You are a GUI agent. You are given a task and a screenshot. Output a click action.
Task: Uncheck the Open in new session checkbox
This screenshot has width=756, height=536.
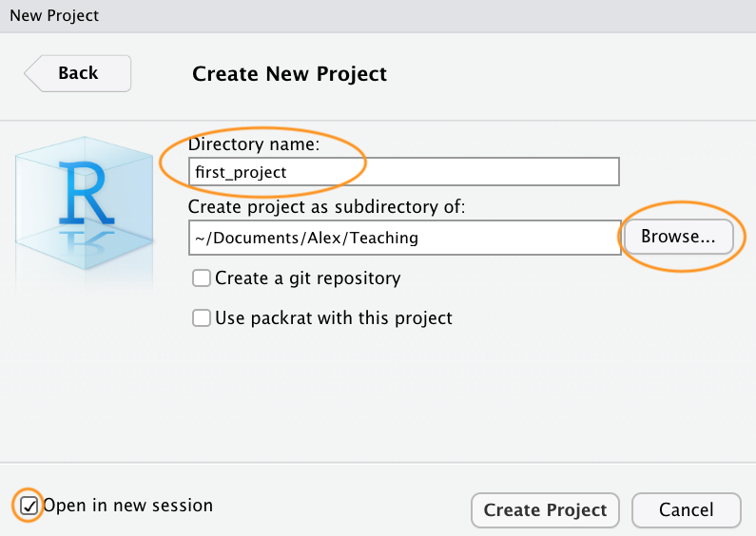pyautogui.click(x=29, y=506)
